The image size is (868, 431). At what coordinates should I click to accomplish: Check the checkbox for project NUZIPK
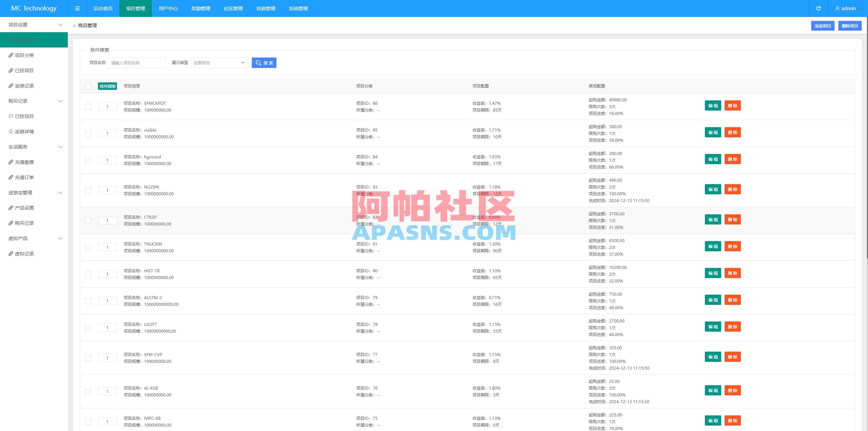point(88,190)
